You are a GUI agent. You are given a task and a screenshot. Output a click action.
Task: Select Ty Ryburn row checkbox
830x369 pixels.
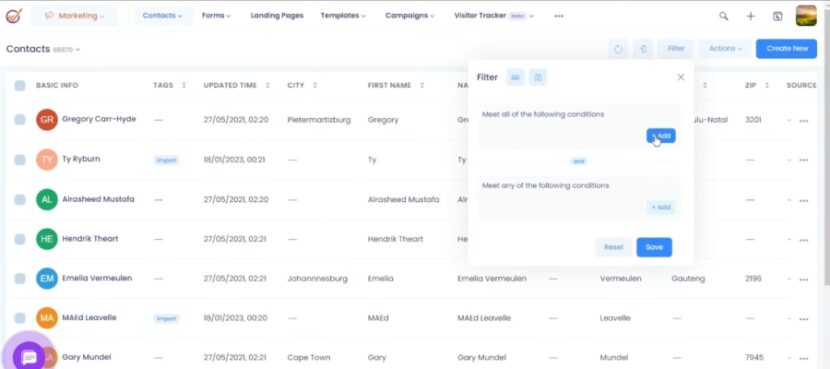click(20, 159)
